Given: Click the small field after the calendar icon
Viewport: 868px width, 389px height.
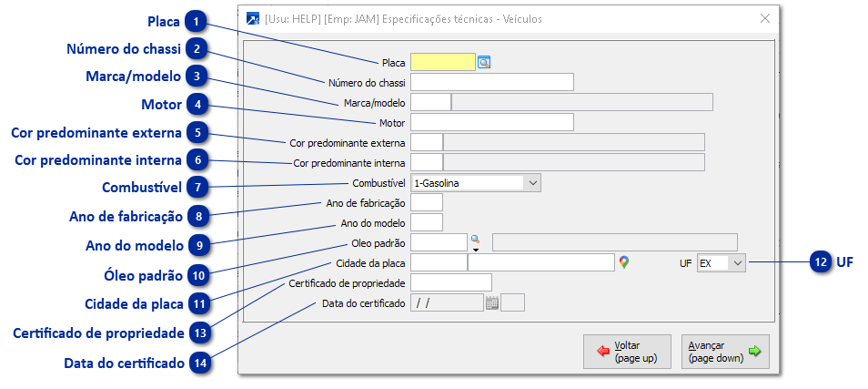Looking at the screenshot, I should point(512,302).
